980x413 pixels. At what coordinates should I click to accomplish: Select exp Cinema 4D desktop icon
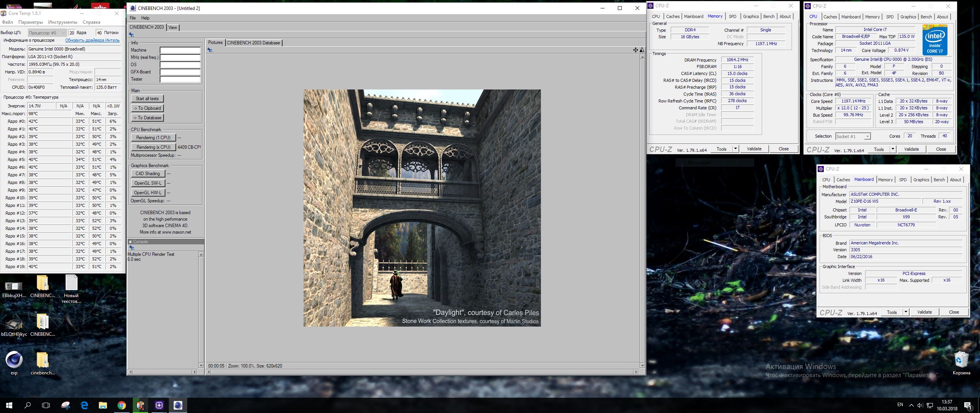14,363
